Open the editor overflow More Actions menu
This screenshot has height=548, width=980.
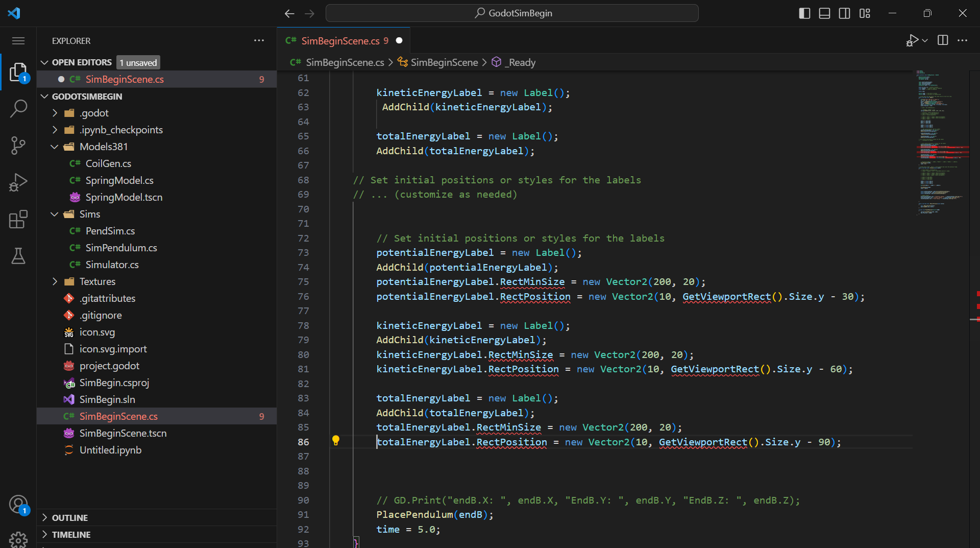[963, 40]
